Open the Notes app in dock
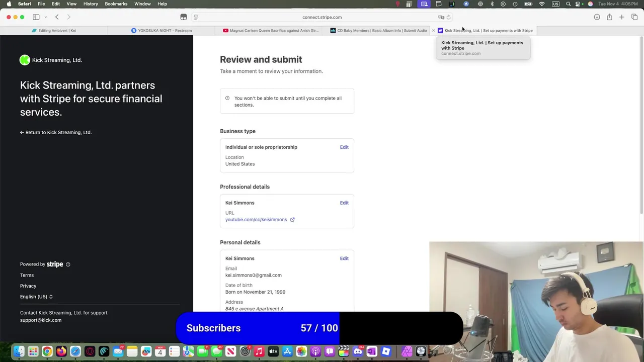Viewport: 644px width, 362px height. [132, 351]
